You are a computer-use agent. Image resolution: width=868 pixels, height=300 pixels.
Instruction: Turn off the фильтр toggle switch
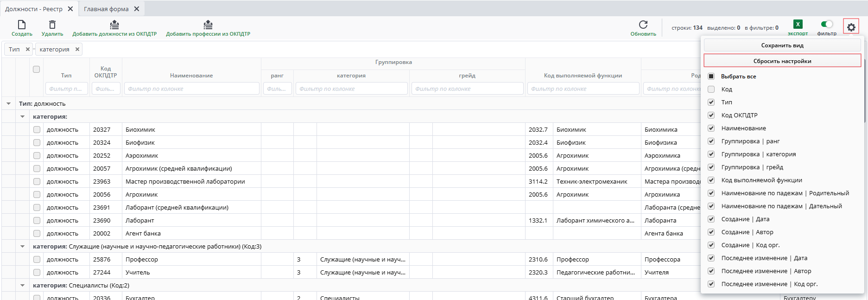tap(827, 25)
